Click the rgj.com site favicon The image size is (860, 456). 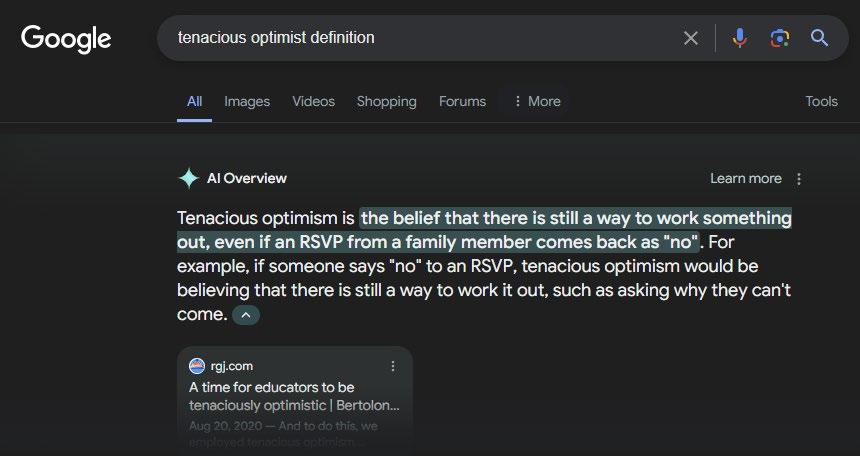tap(197, 366)
